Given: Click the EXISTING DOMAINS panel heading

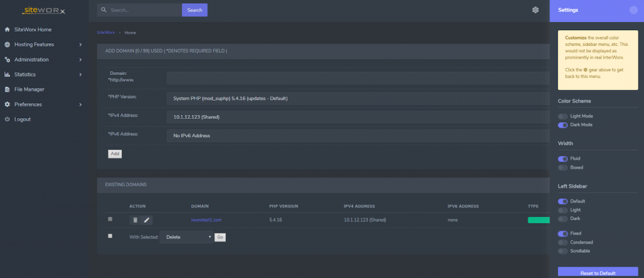Looking at the screenshot, I should point(126,185).
